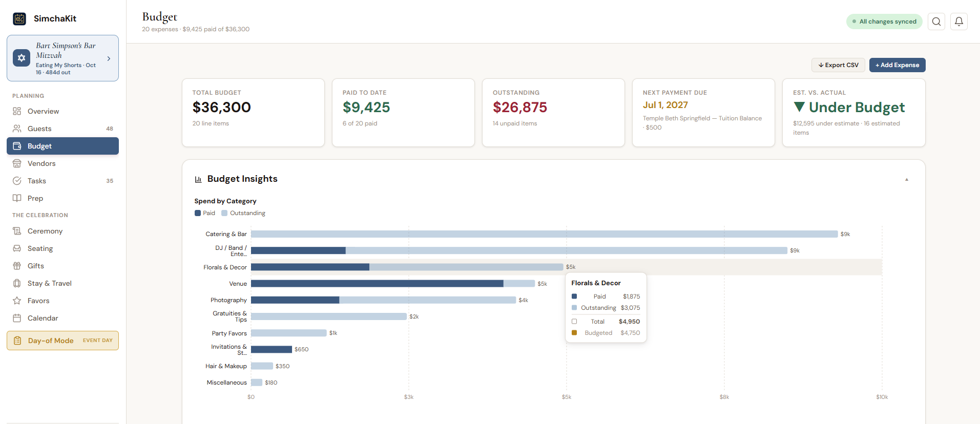Image resolution: width=980 pixels, height=424 pixels.
Task: Click the Day-of Mode clipboard icon
Action: point(17,341)
